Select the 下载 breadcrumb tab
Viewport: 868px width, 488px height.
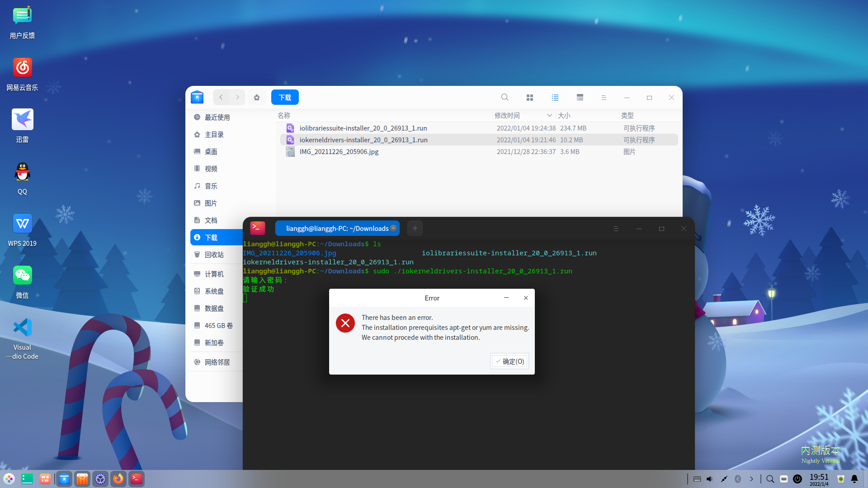[285, 97]
